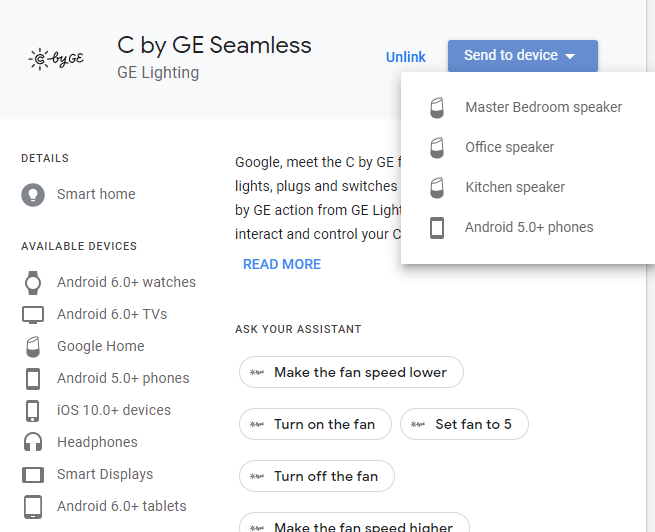Click the AVAILABLE DEVICES heading

coord(79,246)
